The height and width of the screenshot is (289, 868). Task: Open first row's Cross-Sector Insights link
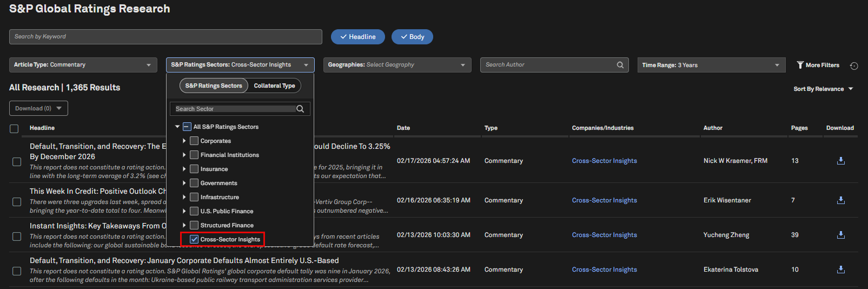click(604, 161)
